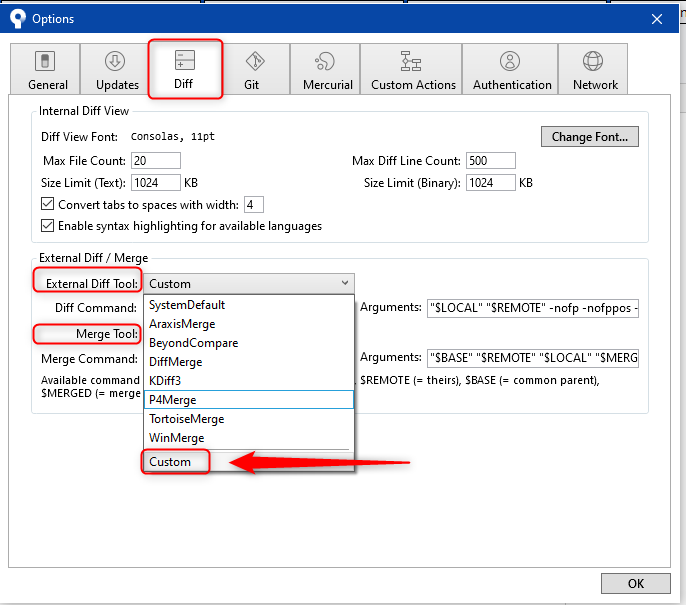Click the Diff Command Arguments field
Viewport: 686px width, 605px height.
coord(532,308)
